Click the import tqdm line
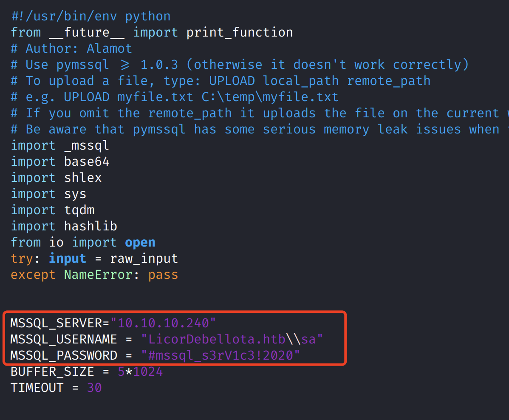This screenshot has height=420, width=509. [52, 210]
